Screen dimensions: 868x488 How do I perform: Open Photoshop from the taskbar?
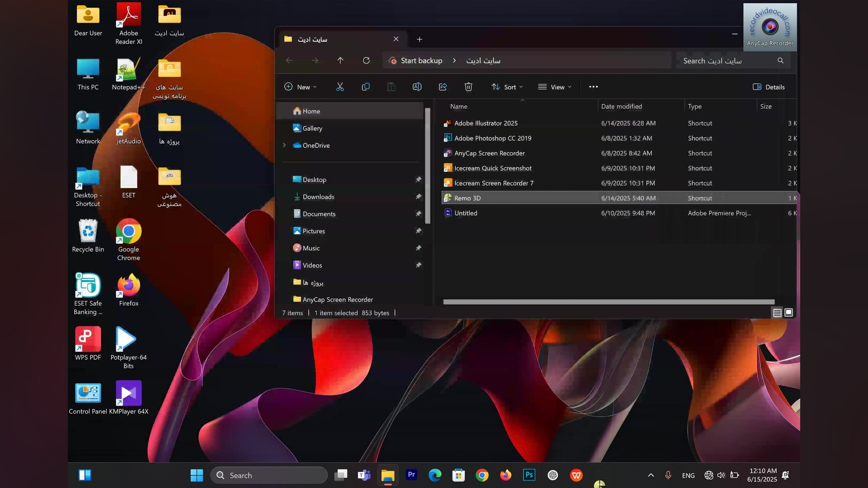[529, 475]
